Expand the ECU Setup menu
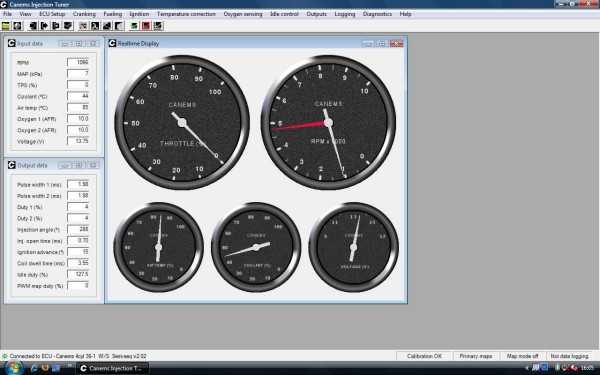 52,14
